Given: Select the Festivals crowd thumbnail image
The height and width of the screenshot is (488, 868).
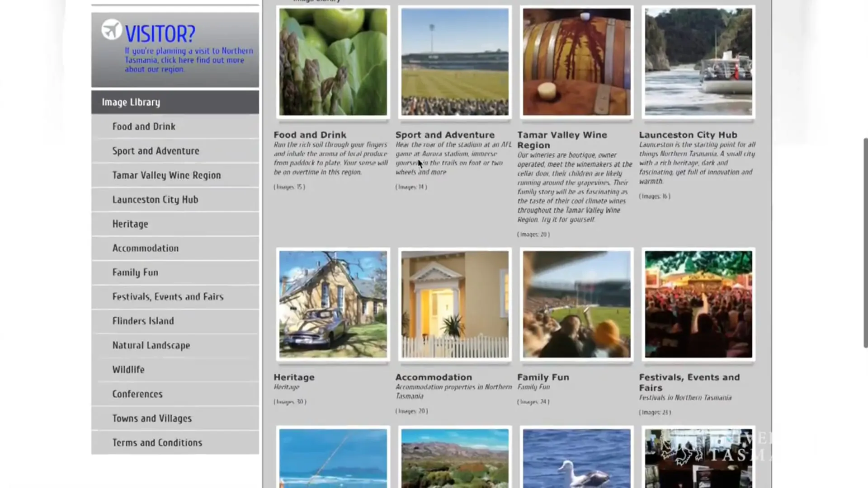Looking at the screenshot, I should point(698,305).
